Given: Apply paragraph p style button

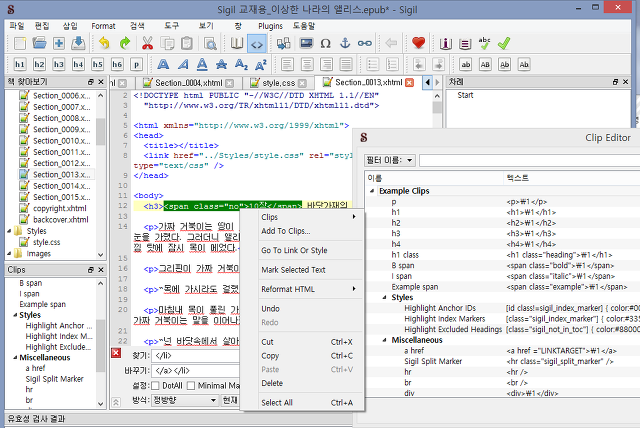Looking at the screenshot, I should (136, 64).
